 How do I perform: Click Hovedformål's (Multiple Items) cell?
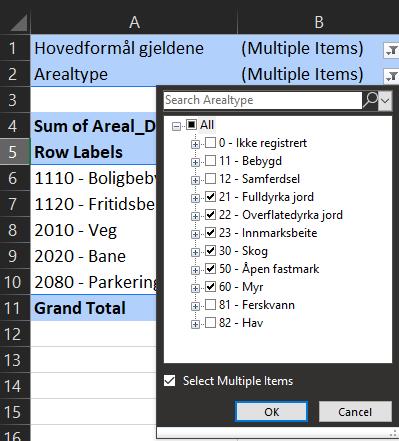[x=310, y=48]
